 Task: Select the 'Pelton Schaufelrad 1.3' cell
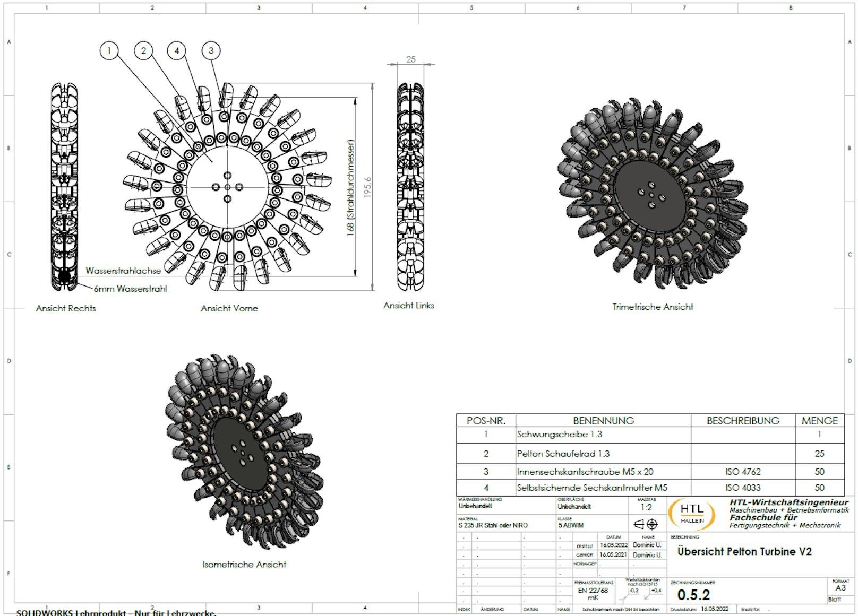pyautogui.click(x=603, y=454)
